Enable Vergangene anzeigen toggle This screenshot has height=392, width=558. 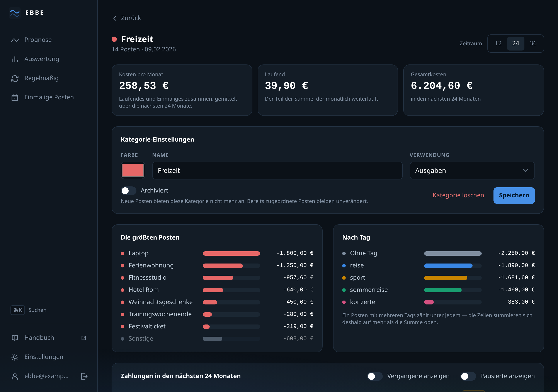(x=375, y=376)
